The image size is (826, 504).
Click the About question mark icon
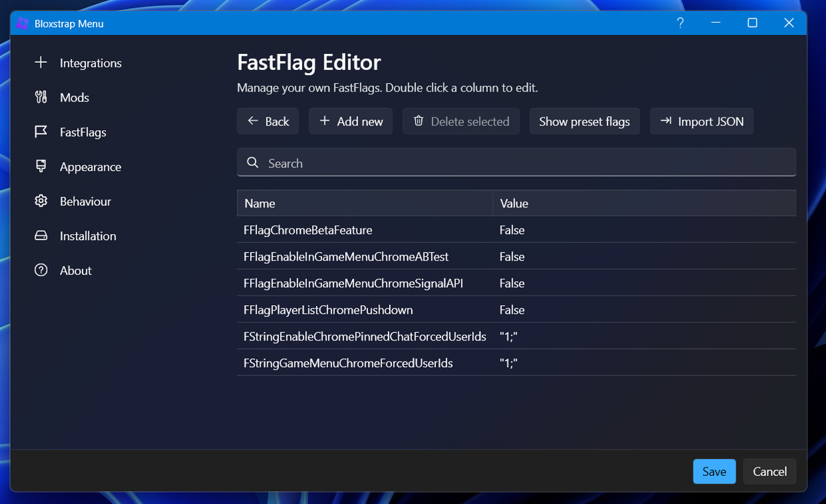coord(41,271)
